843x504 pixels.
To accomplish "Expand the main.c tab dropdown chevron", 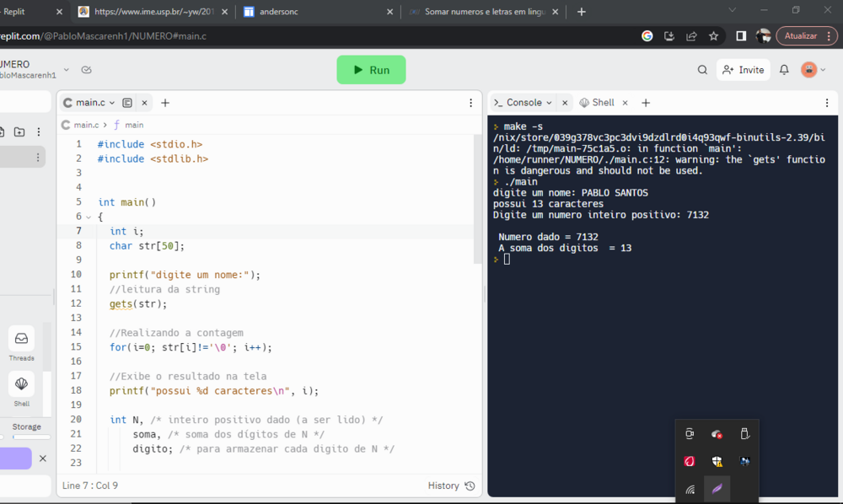I will pos(112,103).
